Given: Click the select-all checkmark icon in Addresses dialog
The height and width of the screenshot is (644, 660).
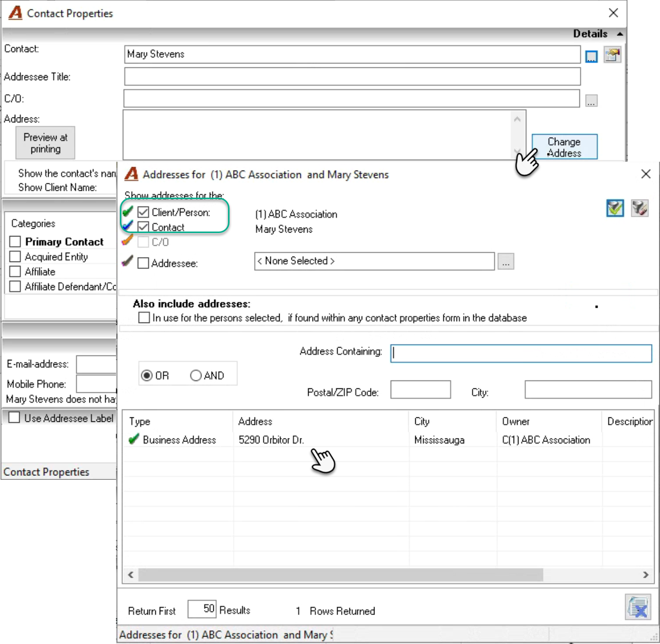Looking at the screenshot, I should pos(615,208).
